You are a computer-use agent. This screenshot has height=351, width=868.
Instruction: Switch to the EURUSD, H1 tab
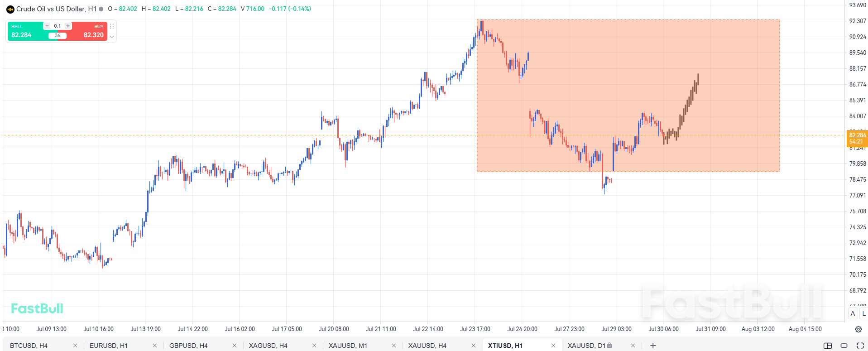[109, 346]
